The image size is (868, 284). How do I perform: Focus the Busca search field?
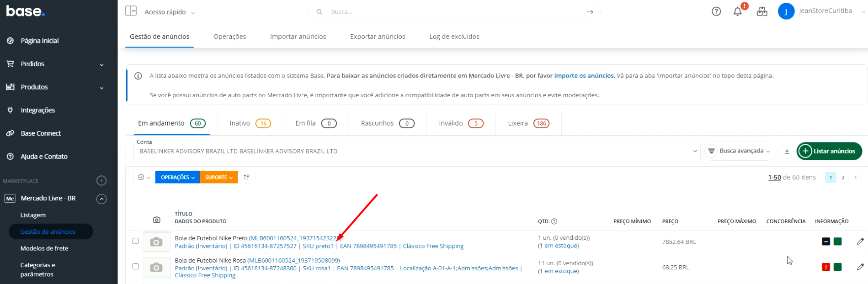point(453,12)
